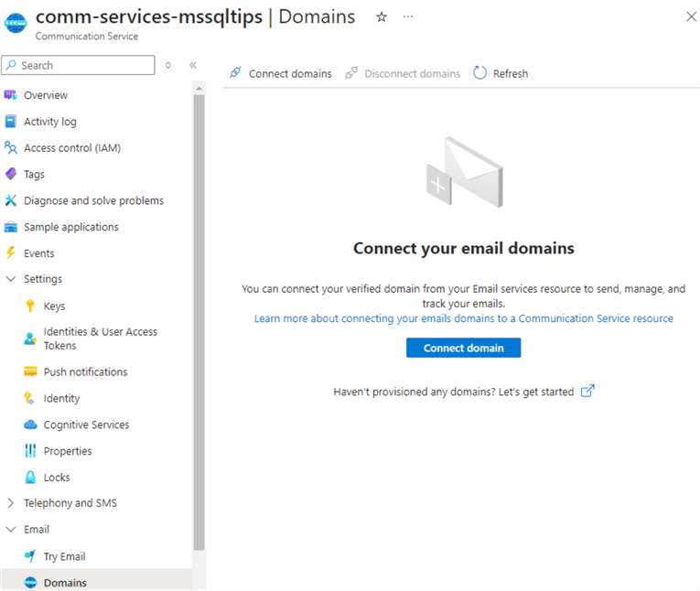Expand the Telephony and SMS section
Viewport: 700px width, 591px height.
tap(11, 503)
